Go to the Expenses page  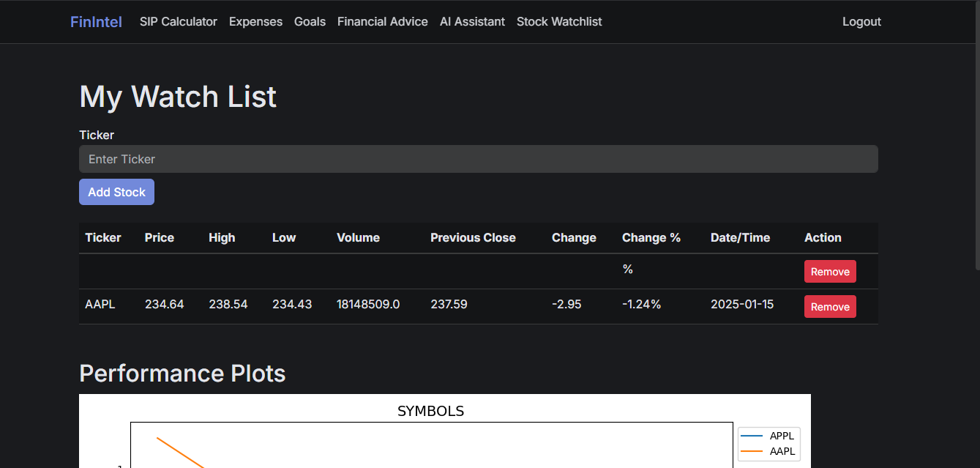click(x=255, y=22)
